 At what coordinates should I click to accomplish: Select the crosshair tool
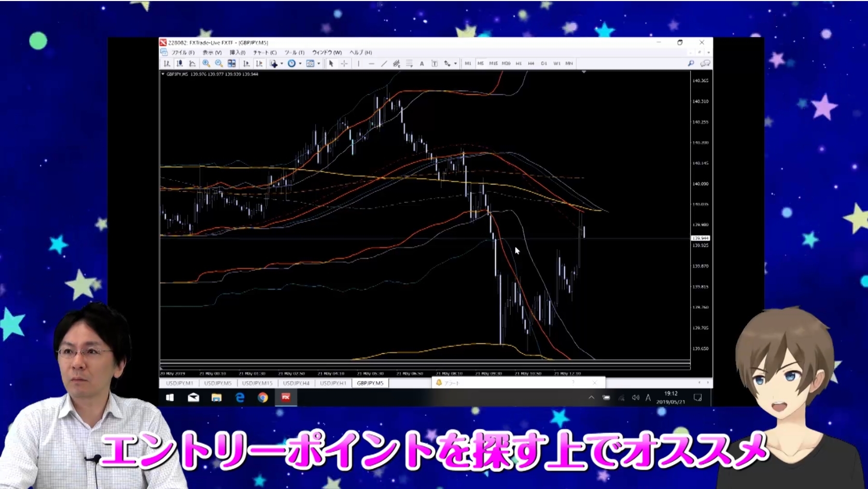[x=344, y=63]
